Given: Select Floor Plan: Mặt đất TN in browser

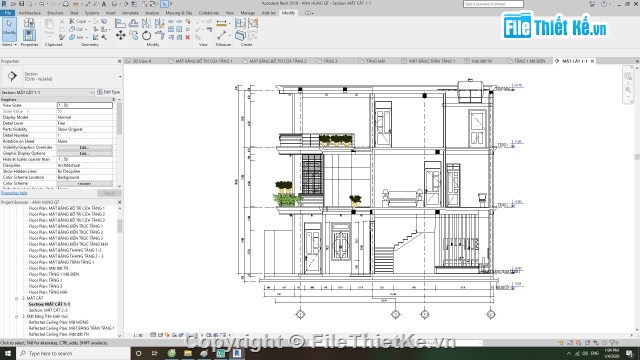Looking at the screenshot, I should coord(48,268).
